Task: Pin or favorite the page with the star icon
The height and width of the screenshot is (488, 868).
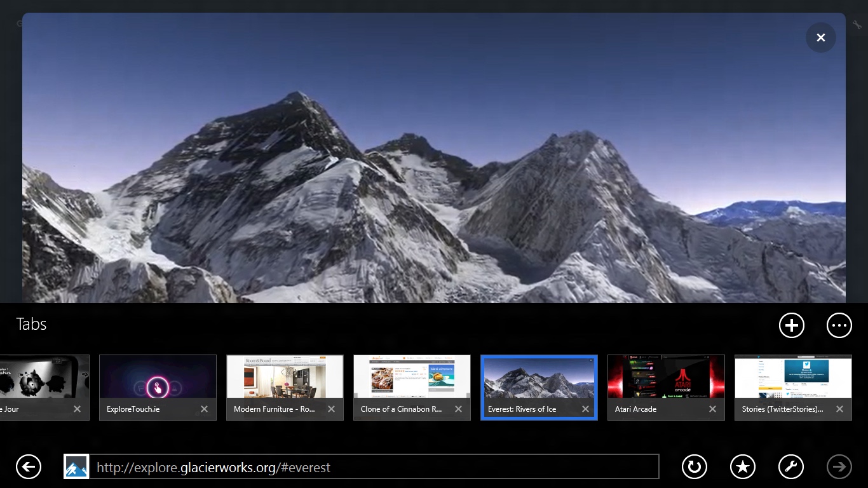Action: point(742,466)
